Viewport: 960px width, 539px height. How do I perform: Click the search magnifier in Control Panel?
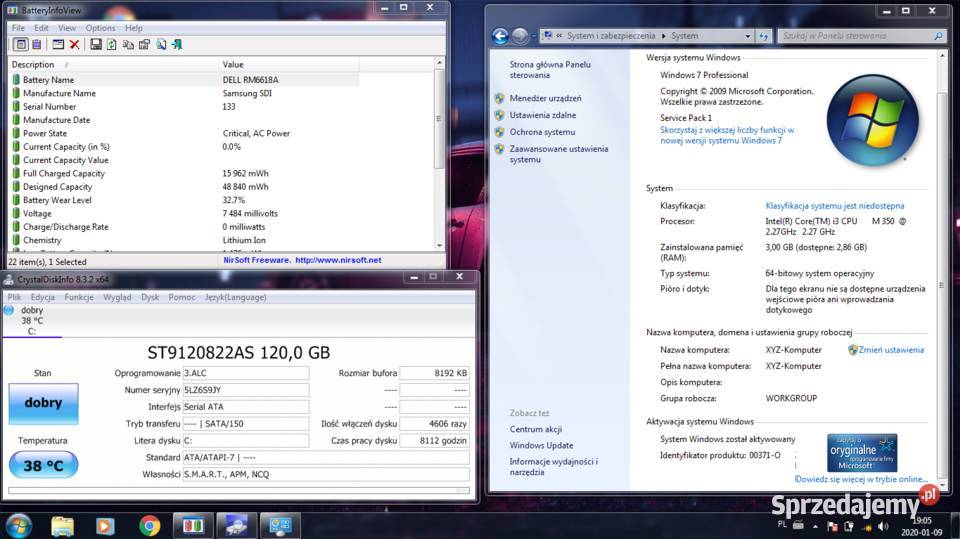point(938,36)
